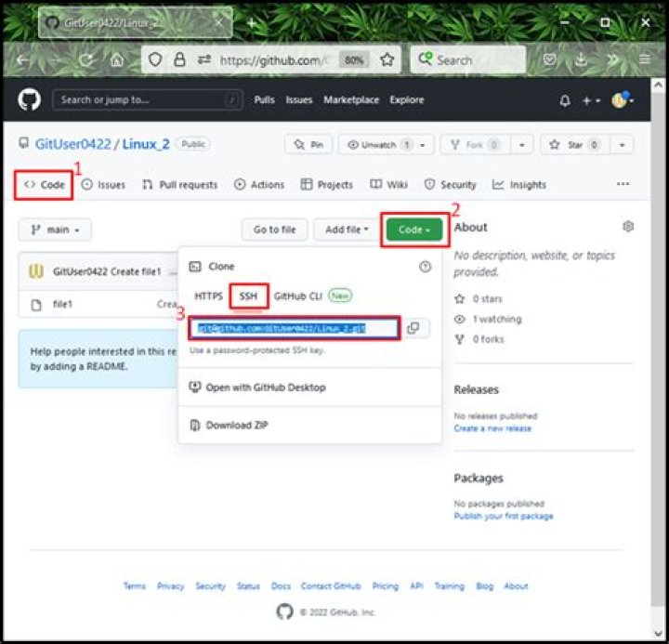Download ZIP of the repository
The width and height of the screenshot is (669, 644).
229,425
